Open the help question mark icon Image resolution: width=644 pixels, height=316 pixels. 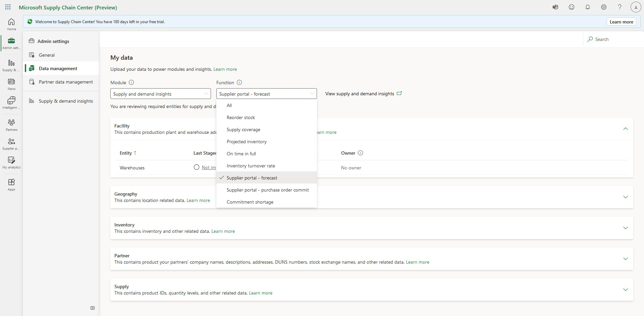pos(620,7)
